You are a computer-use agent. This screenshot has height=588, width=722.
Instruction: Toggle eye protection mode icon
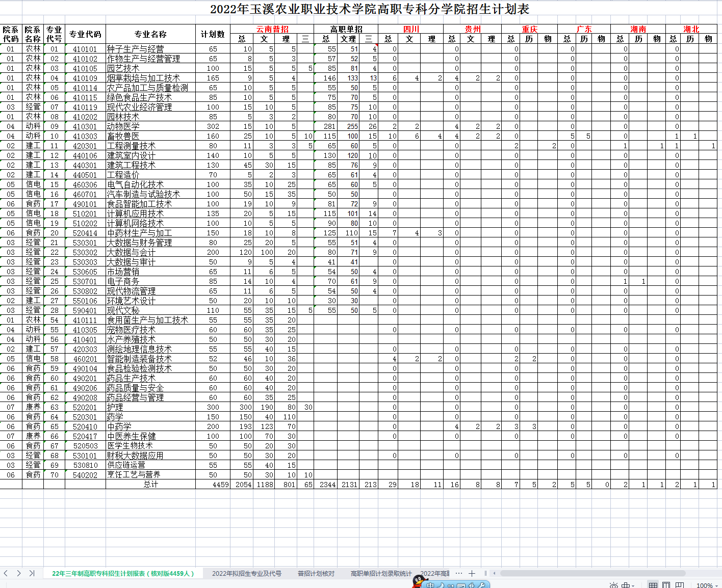pos(614,585)
